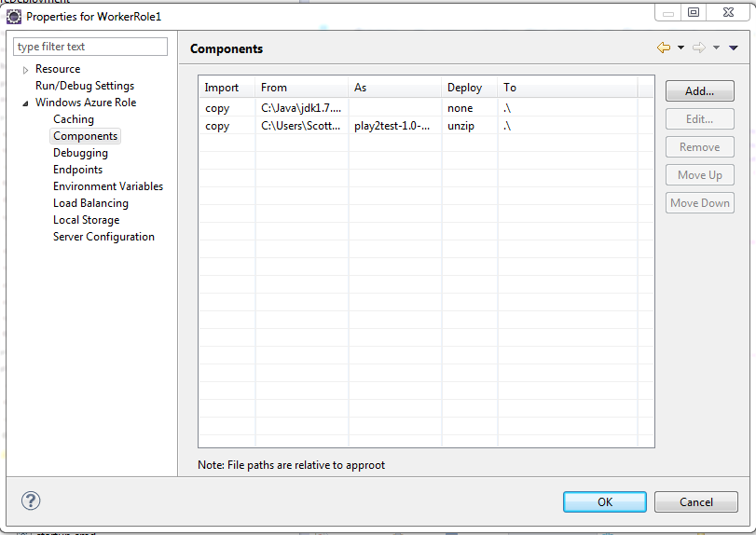Image resolution: width=756 pixels, height=535 pixels.
Task: Open the forward history dropdown arrow
Action: point(717,48)
